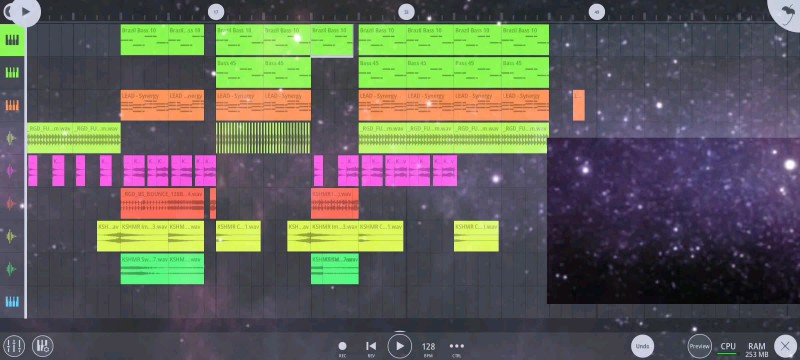Start playback with center play button
800x360 pixels.
pos(399,346)
